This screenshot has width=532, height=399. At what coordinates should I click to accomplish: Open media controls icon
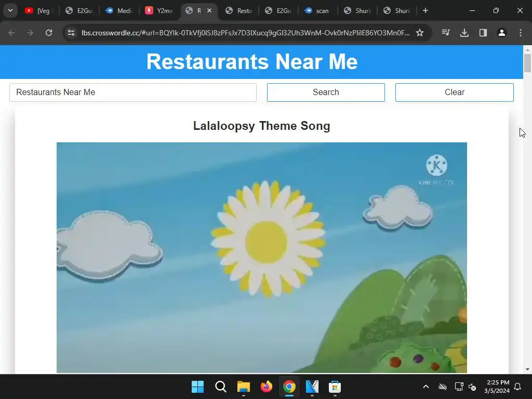[446, 33]
